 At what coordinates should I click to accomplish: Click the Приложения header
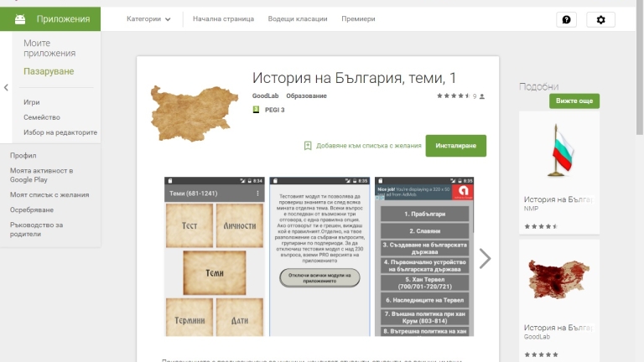50,19
